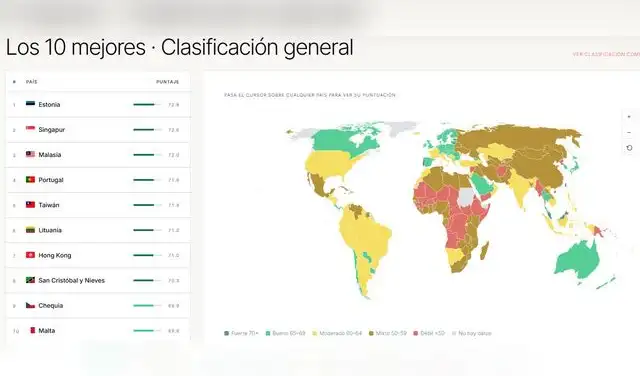Screen dimensions: 640x376
Task: Click Malta's score progress bar
Action: pyautogui.click(x=147, y=331)
